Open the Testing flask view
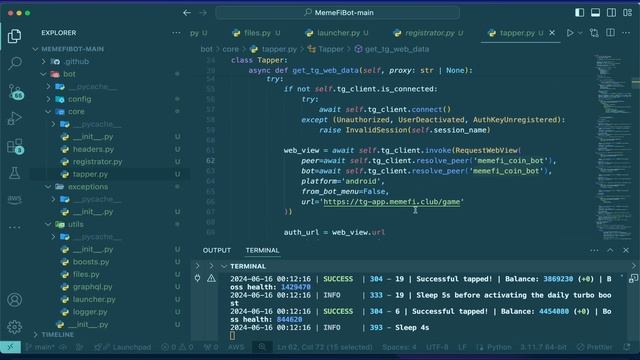The height and width of the screenshot is (360, 640). click(x=15, y=173)
